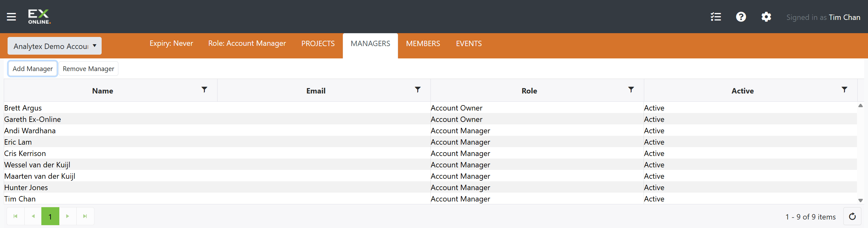Select the Wessel van der Kuijl row

(430, 165)
